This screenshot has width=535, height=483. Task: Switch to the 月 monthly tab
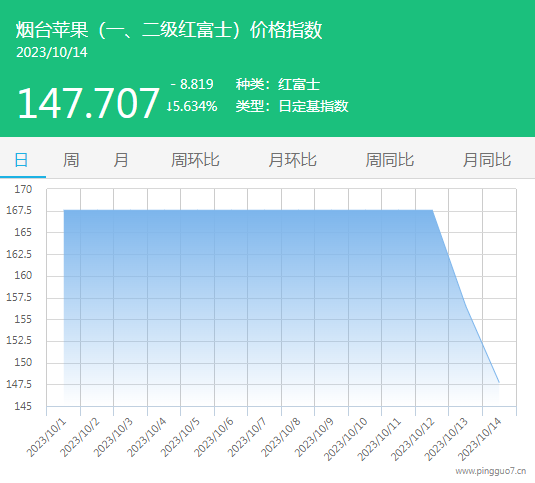coord(121,160)
